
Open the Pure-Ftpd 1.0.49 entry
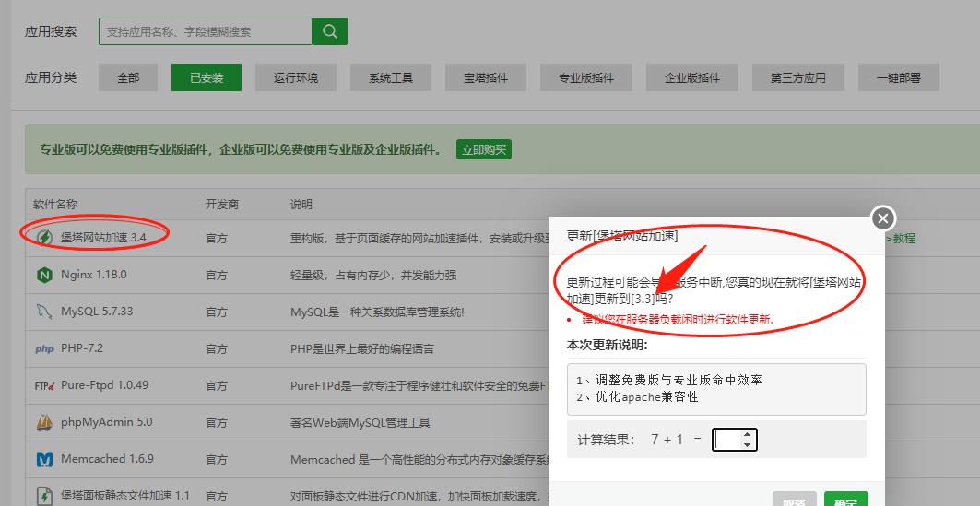pyautogui.click(x=104, y=385)
